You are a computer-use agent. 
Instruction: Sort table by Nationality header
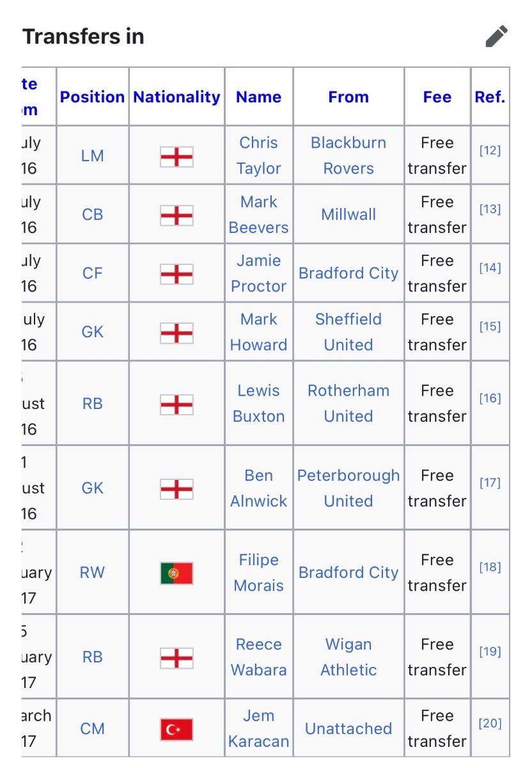coord(176,97)
